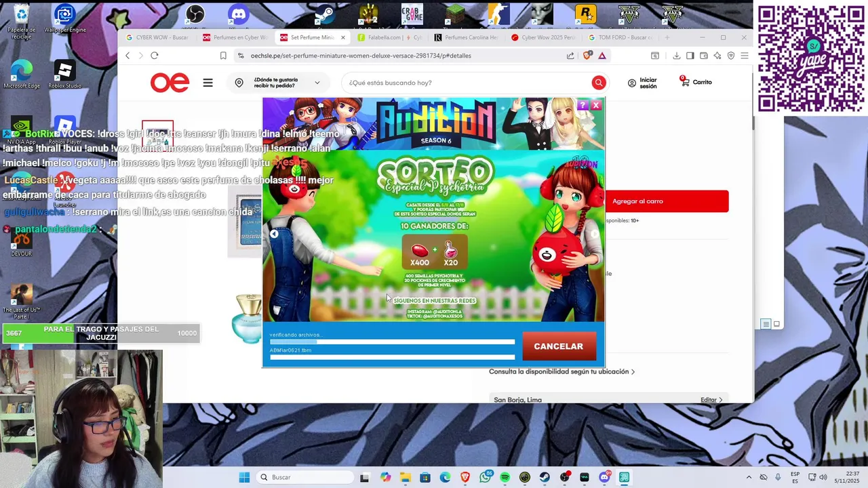
Task: Open Steam from the taskbar
Action: tap(545, 477)
